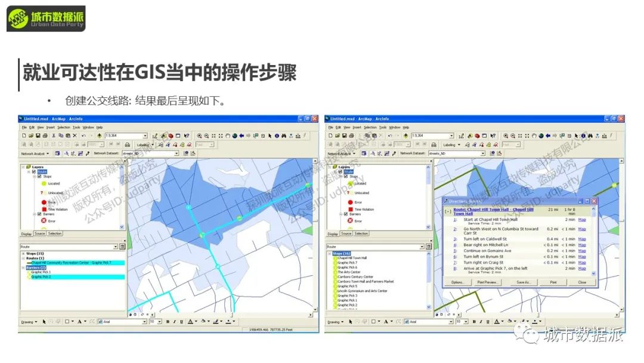644x363 pixels.
Task: Click New document icon in left ArcMap window
Action: pos(24,136)
